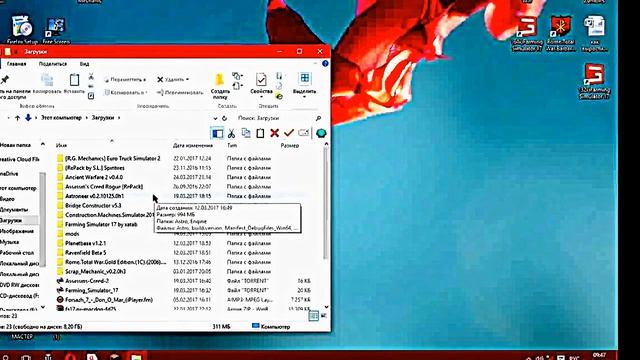Select the mods folder
The height and width of the screenshot is (360, 640).
[x=72, y=234]
